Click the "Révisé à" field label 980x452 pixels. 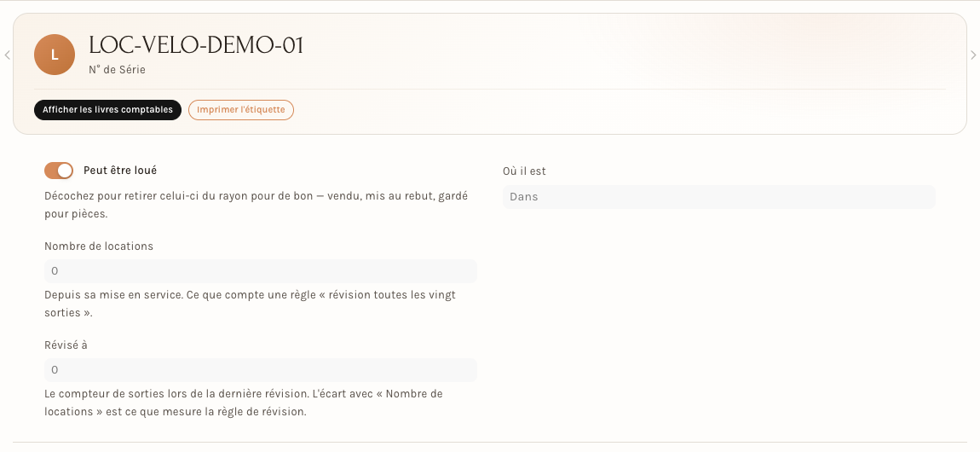click(x=66, y=345)
